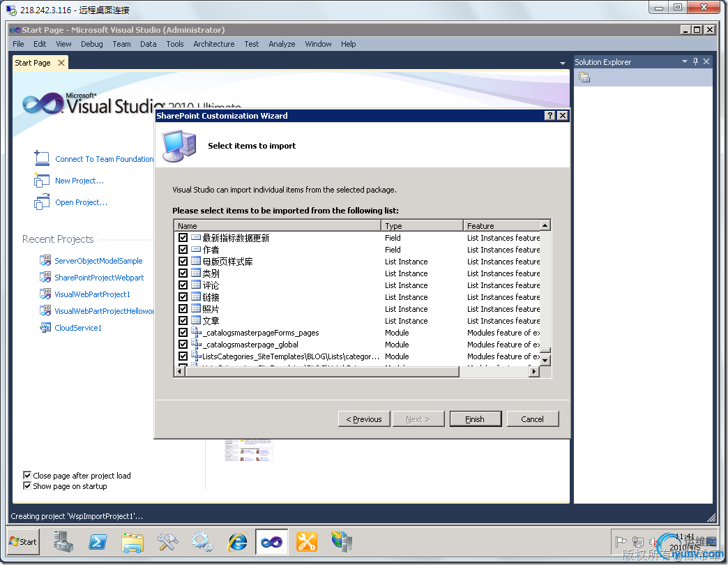This screenshot has height=565, width=728.
Task: Click the SharePointProjectWebpart project icon
Action: coord(45,277)
